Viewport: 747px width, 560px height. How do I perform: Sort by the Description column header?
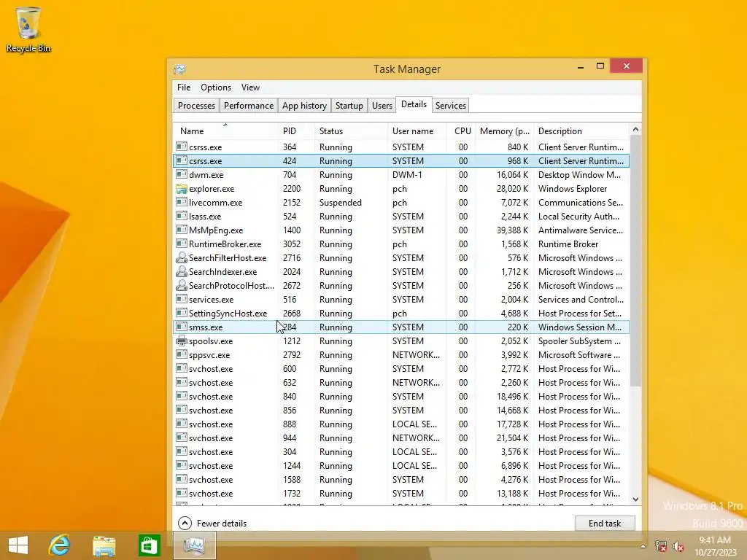581,131
